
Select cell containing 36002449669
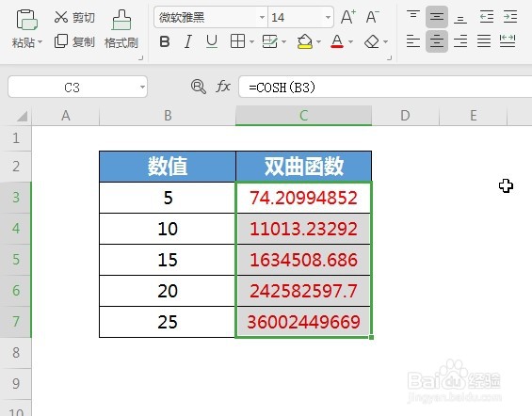(x=303, y=322)
